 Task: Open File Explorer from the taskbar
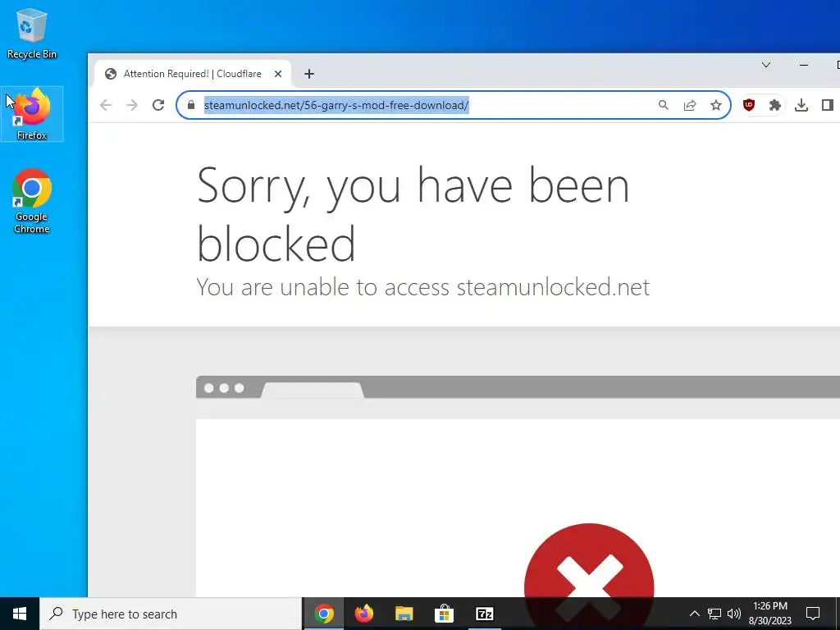tap(404, 614)
